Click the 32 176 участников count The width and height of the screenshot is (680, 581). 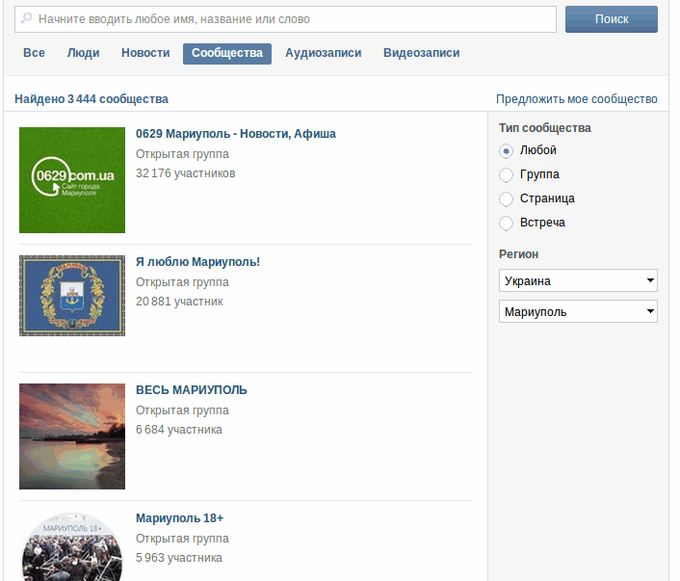[186, 173]
